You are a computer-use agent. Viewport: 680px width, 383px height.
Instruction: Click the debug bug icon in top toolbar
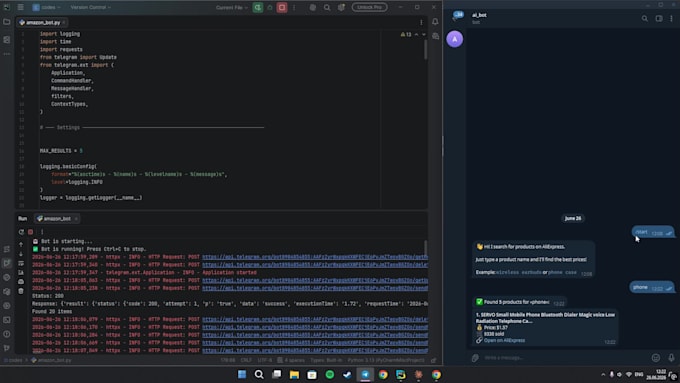click(x=270, y=7)
